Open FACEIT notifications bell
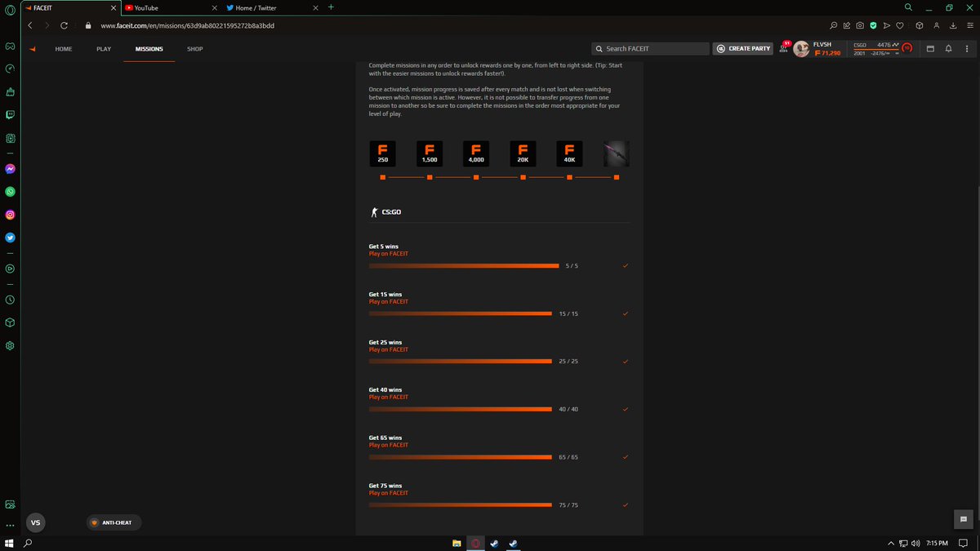 948,49
